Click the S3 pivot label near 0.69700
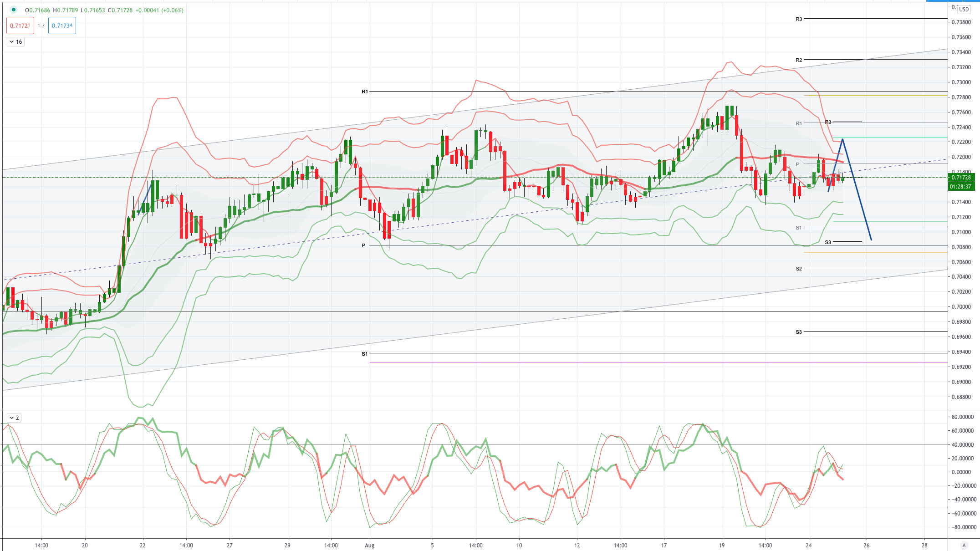 coord(799,332)
